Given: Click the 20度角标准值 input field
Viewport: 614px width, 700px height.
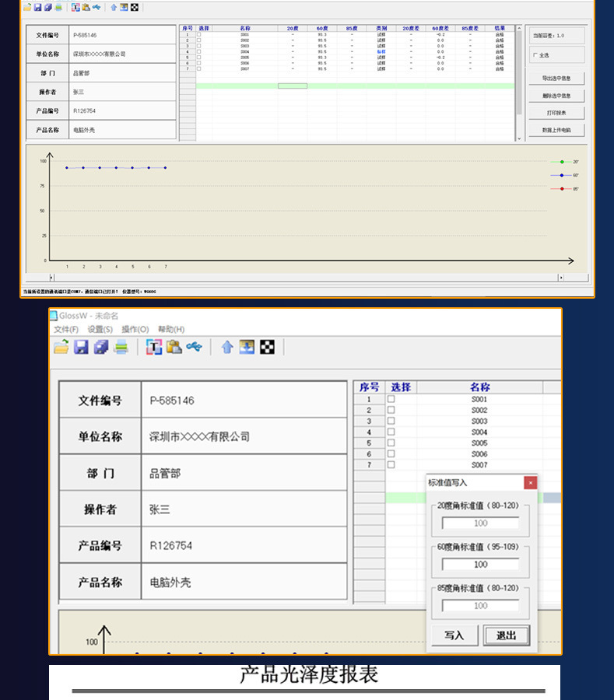Looking at the screenshot, I should [x=480, y=523].
